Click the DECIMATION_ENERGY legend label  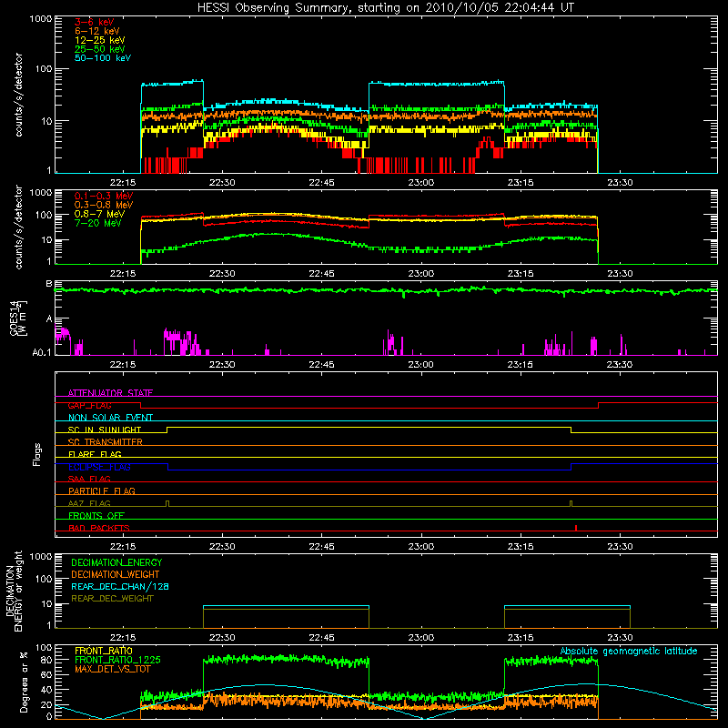pos(116,562)
